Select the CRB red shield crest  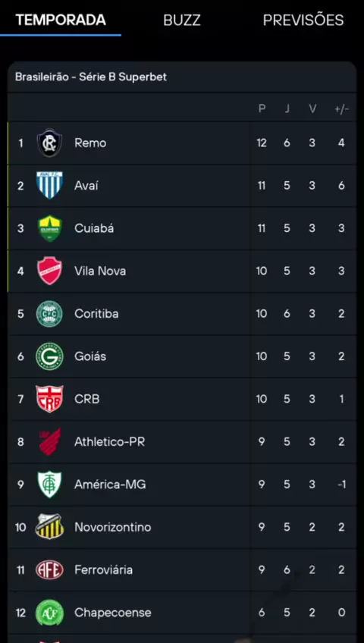(49, 399)
